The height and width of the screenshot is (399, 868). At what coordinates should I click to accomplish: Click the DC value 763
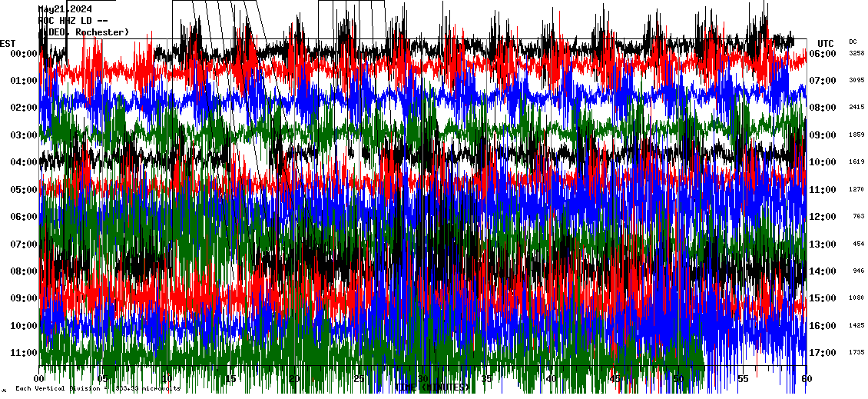(858, 217)
